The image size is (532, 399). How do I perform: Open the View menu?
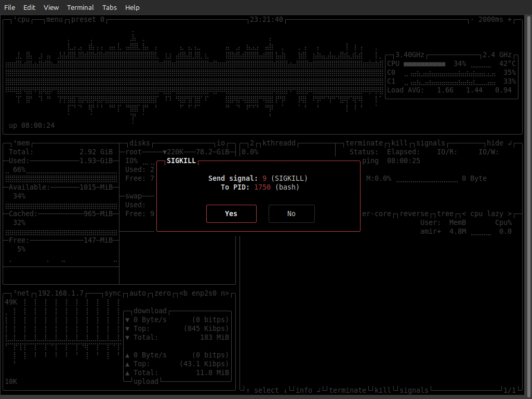[x=51, y=7]
